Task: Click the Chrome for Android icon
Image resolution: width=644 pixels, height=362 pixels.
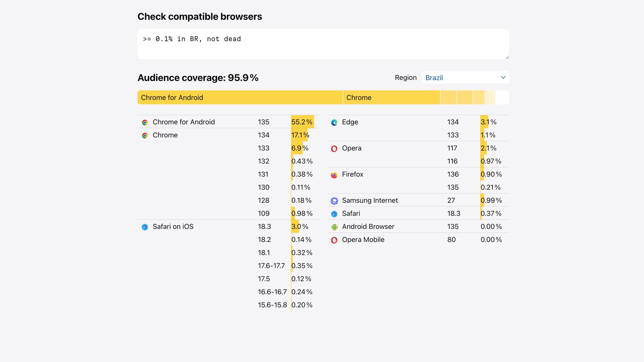Action: [145, 123]
